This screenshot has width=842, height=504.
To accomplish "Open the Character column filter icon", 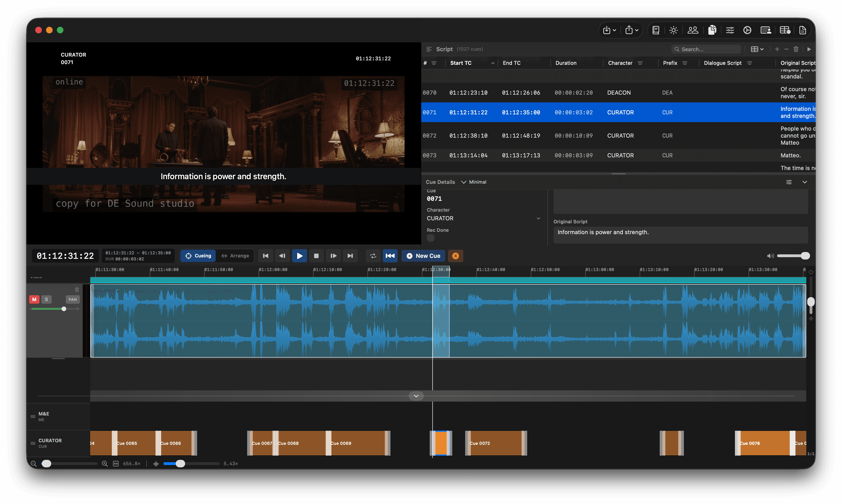I will (x=640, y=63).
